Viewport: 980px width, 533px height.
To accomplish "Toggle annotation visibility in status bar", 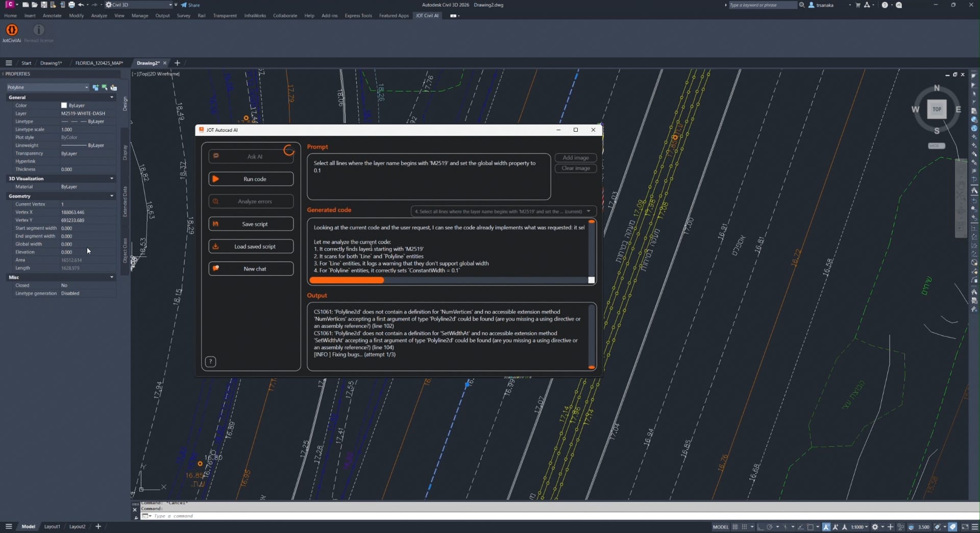I will click(826, 527).
